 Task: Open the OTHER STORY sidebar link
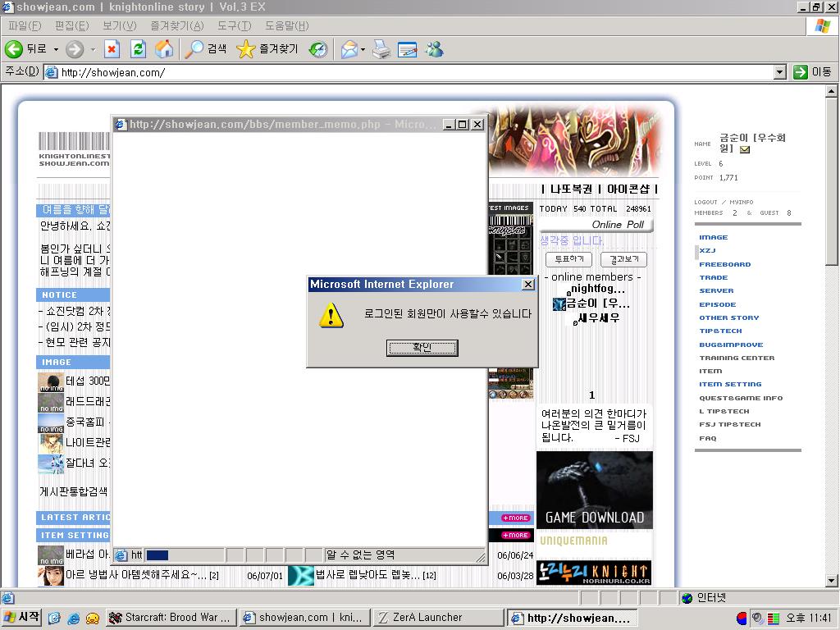pos(729,317)
